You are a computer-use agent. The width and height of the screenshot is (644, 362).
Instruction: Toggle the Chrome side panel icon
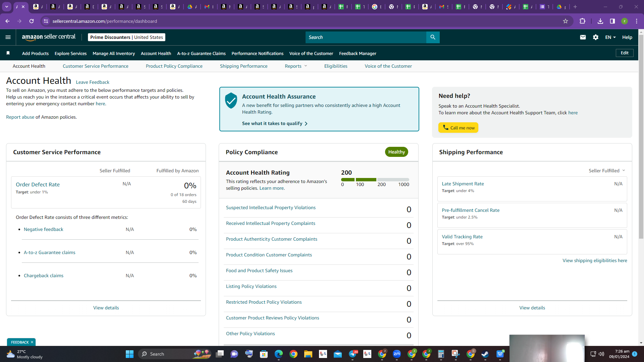pos(612,21)
